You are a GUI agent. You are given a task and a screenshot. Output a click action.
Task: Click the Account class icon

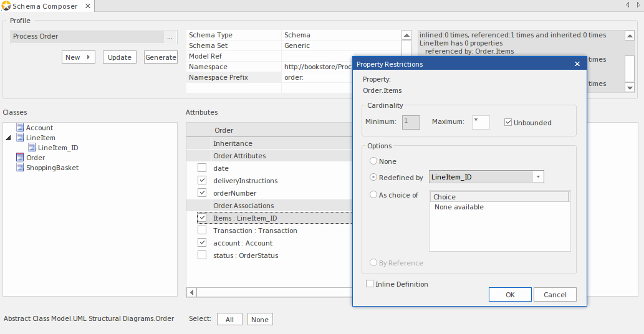click(x=20, y=128)
